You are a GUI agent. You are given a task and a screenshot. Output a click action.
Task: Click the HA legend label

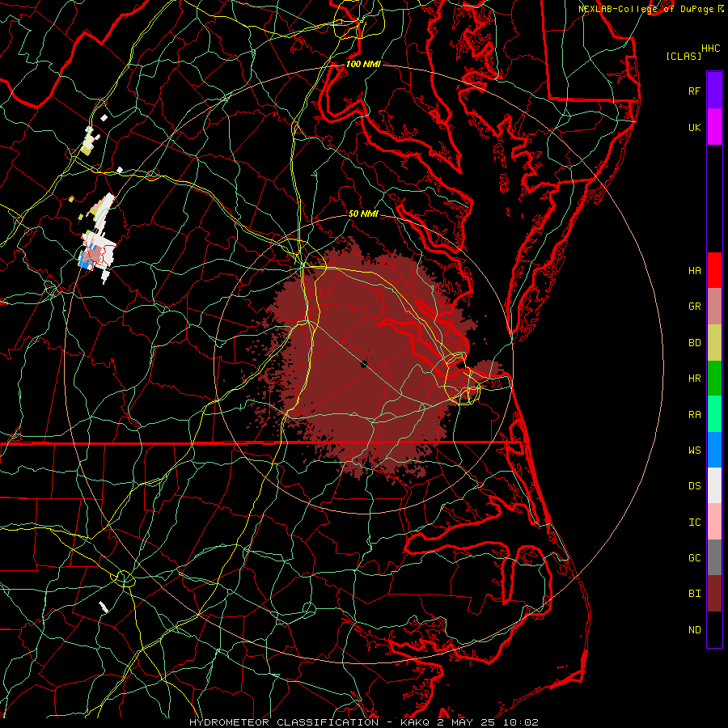tap(694, 271)
